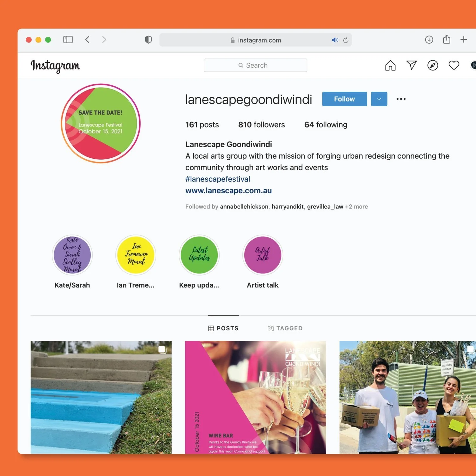The image size is (476, 476).
Task: Open the post with people holding boxes
Action: [408, 397]
